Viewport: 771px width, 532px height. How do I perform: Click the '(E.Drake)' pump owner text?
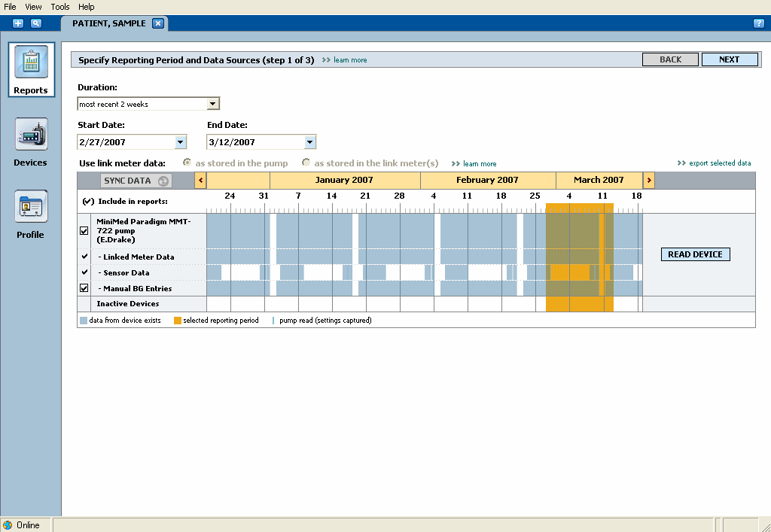pos(115,240)
